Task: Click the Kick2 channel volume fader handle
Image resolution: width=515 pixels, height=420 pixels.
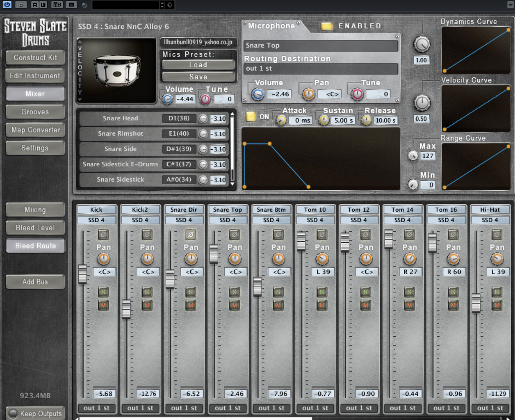Action: [x=126, y=309]
